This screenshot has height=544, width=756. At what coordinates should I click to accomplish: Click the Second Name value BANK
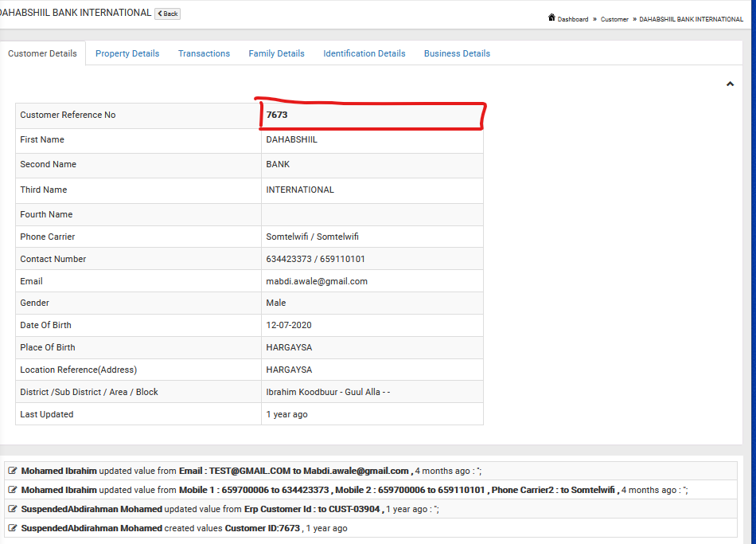278,164
